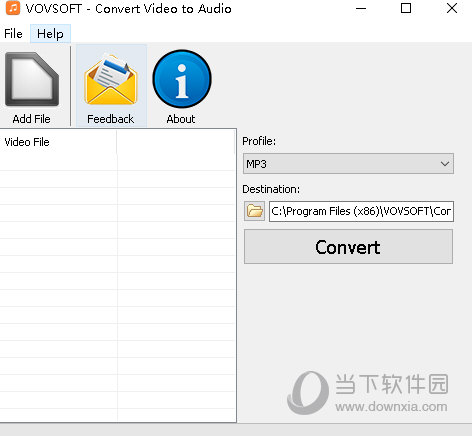Screen dimensions: 472x436
Task: Maximize the VOVSOFT window
Action: [406, 8]
